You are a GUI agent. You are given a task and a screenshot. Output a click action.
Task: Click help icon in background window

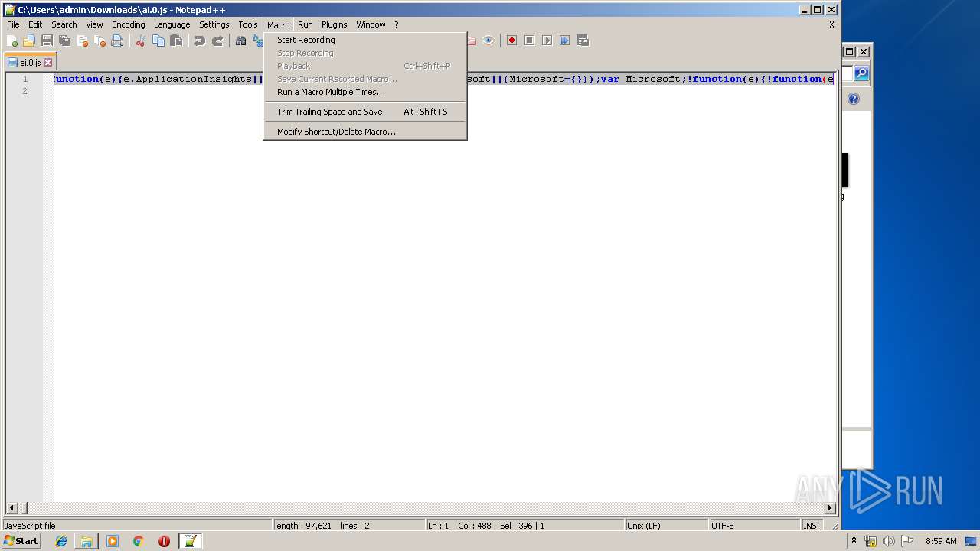click(854, 99)
